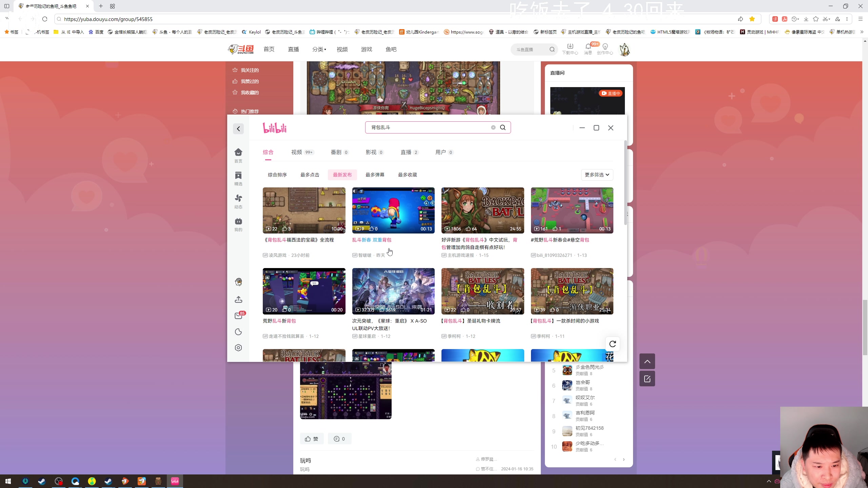Viewport: 868px width, 488px height.
Task: Open the browser share icon
Action: pos(741,19)
